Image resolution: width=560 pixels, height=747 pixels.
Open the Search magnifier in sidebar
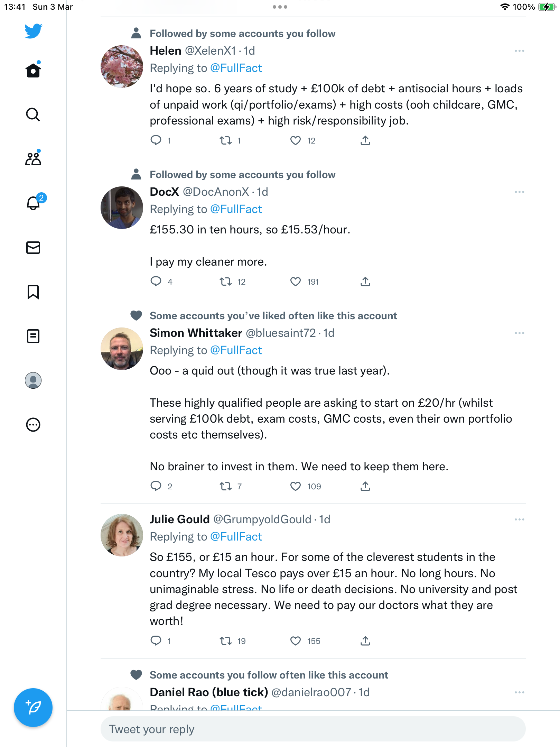[x=33, y=114]
